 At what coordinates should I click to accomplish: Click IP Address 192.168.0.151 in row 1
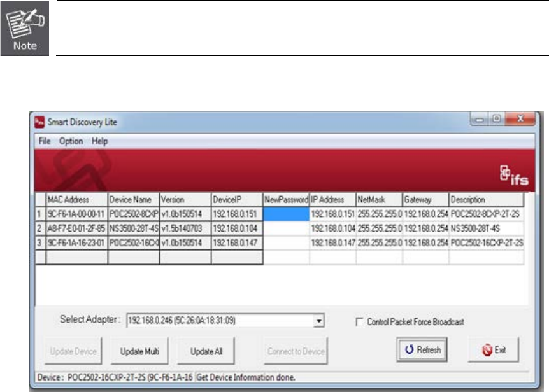click(332, 214)
